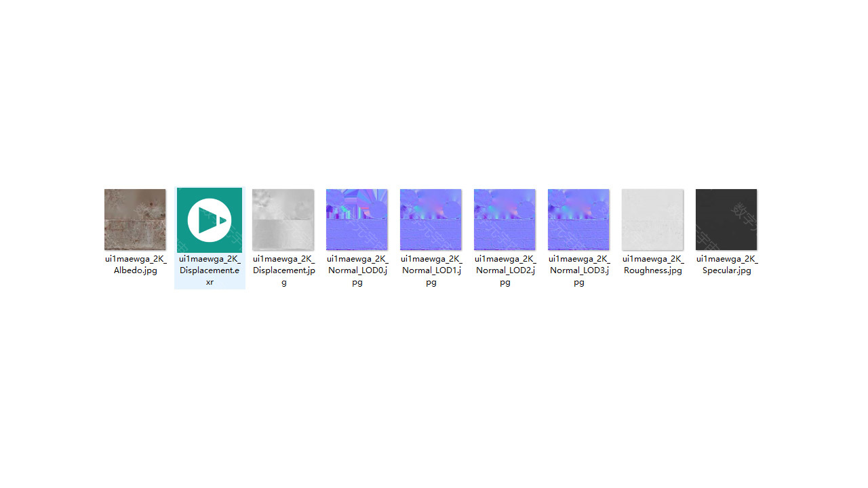
Task: Click the Normal_LOD2.jpg filename label
Action: [x=505, y=270]
